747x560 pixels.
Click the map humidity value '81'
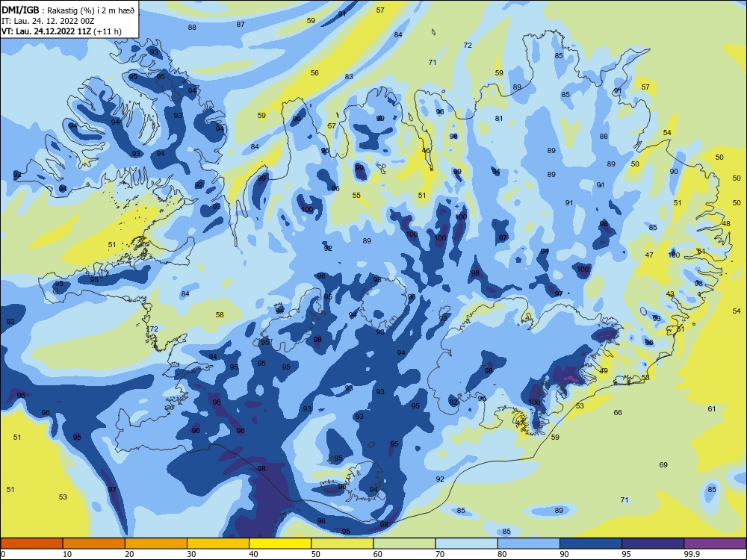499,119
